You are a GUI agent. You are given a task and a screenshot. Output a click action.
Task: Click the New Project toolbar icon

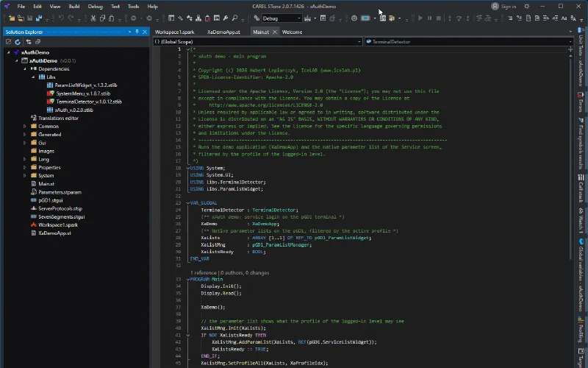(x=12, y=18)
